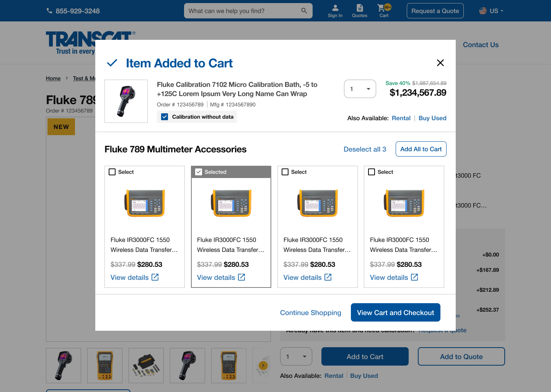The image size is (551, 392).
Task: Click the search magnifier icon
Action: point(304,11)
